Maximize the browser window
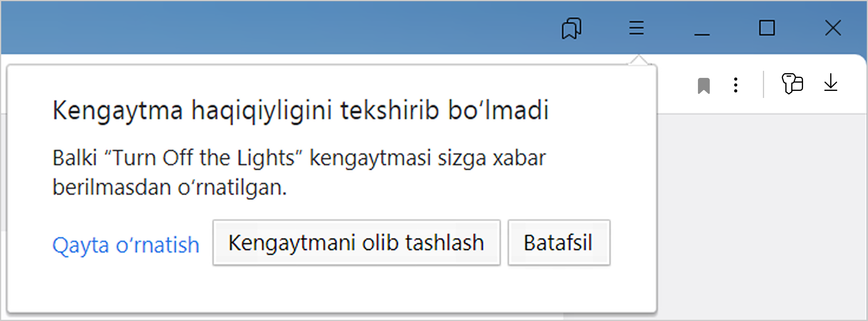 [766, 28]
